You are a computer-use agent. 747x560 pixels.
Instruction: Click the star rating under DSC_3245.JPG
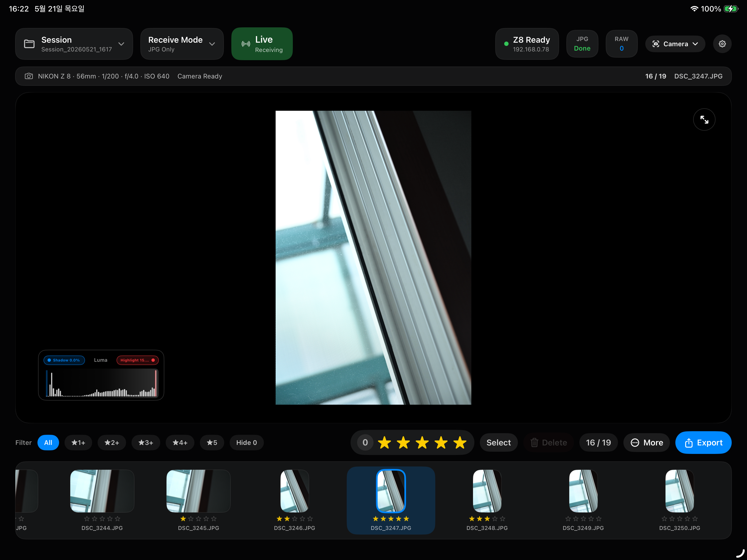coord(199,519)
